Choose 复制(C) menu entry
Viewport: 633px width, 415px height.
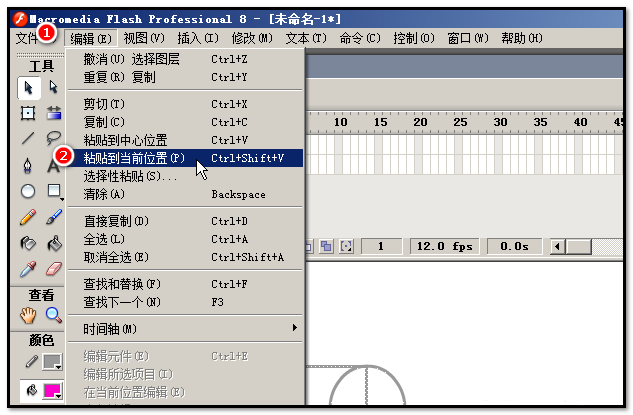coord(185,122)
